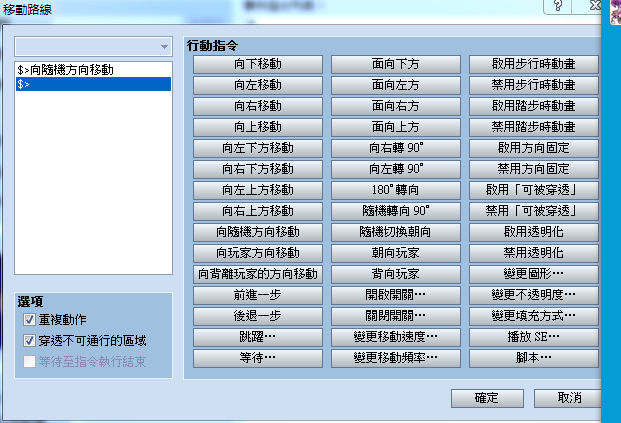The width and height of the screenshot is (621, 423).
Task: Add the 180° 轉向 command
Action: tap(396, 190)
